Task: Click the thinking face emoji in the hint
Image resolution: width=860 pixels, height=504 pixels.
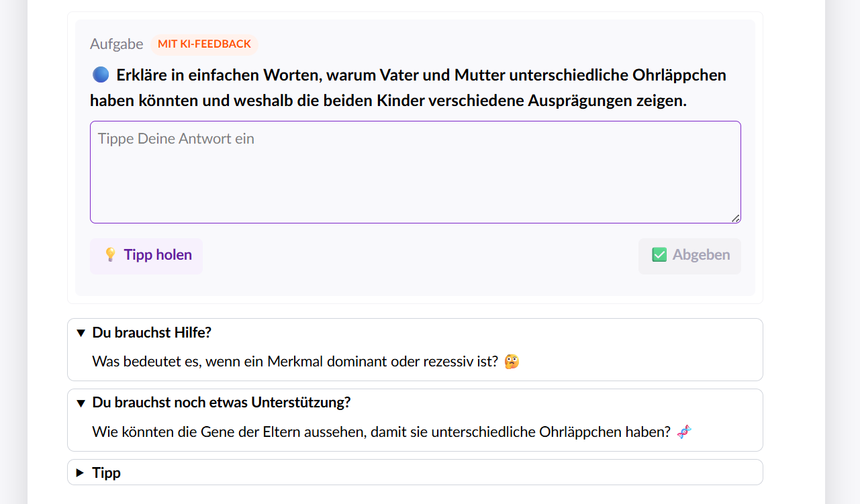Action: 512,362
